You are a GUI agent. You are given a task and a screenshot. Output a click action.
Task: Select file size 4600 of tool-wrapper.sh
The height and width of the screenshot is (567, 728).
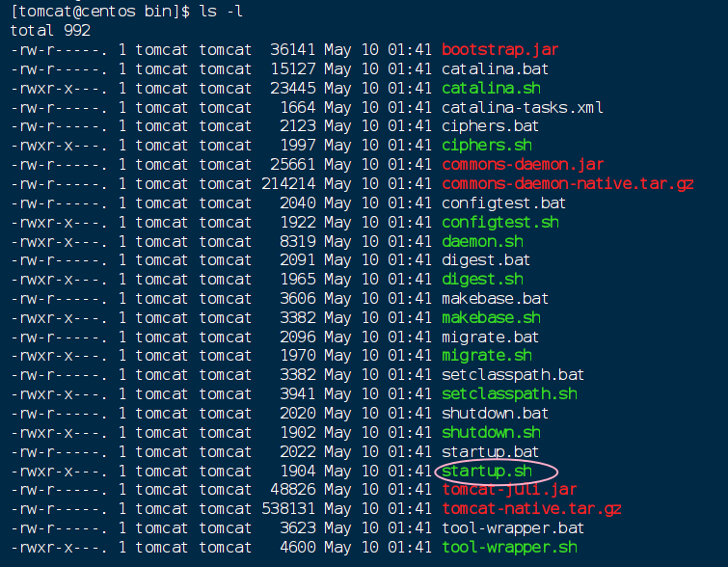(x=297, y=548)
